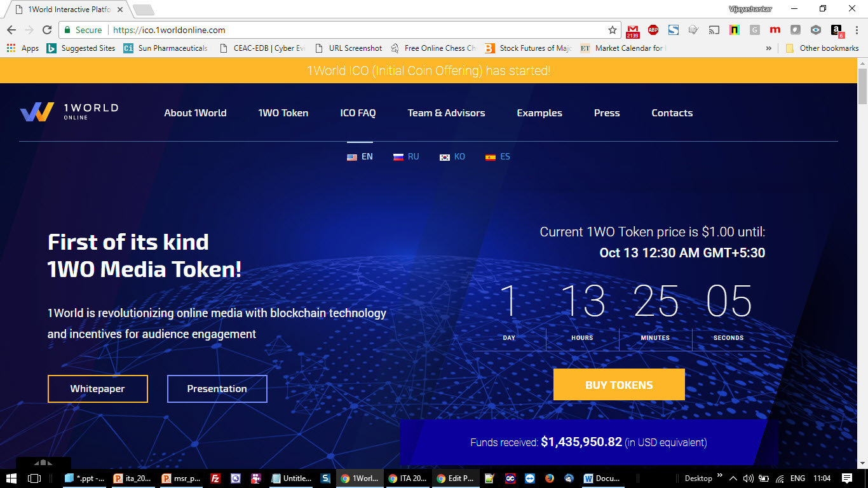Select the Examples navigation item

tap(539, 113)
